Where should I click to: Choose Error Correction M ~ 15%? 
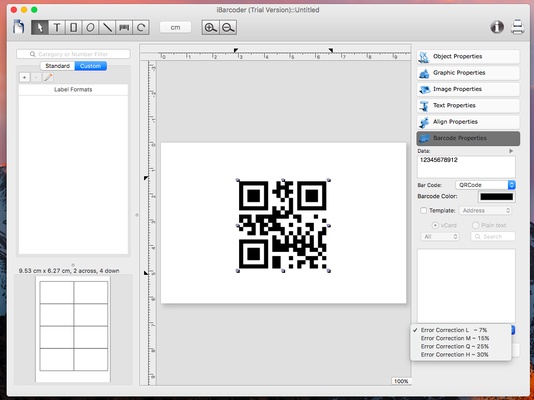(x=460, y=338)
